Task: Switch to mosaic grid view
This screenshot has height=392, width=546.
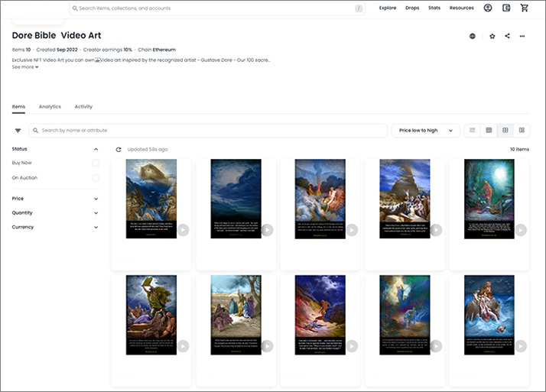Action: tap(522, 130)
